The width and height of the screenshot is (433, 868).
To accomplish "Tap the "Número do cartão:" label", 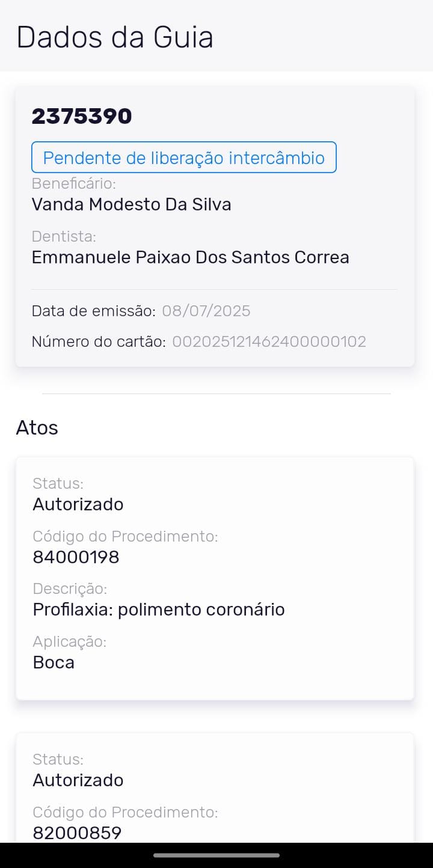I will (x=99, y=341).
